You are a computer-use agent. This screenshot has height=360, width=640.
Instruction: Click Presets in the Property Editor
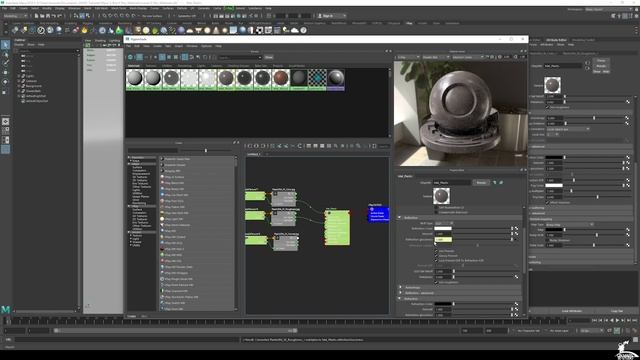coord(481,182)
